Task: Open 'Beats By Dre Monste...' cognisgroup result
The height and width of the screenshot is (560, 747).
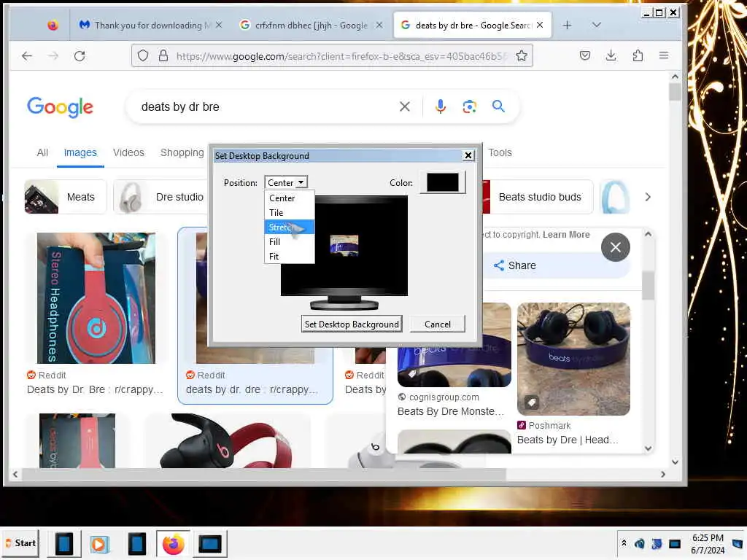Action: [x=450, y=411]
